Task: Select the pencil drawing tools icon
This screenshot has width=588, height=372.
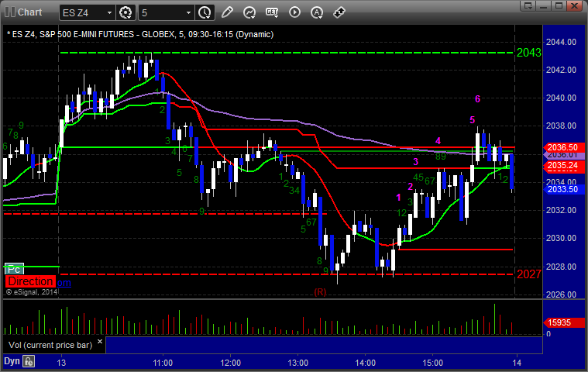Action: click(x=227, y=12)
